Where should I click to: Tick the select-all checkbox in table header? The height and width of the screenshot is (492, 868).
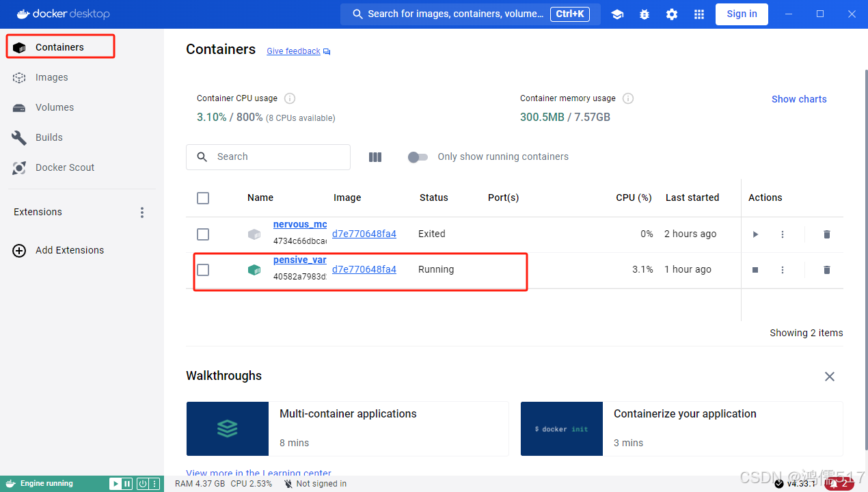(203, 198)
